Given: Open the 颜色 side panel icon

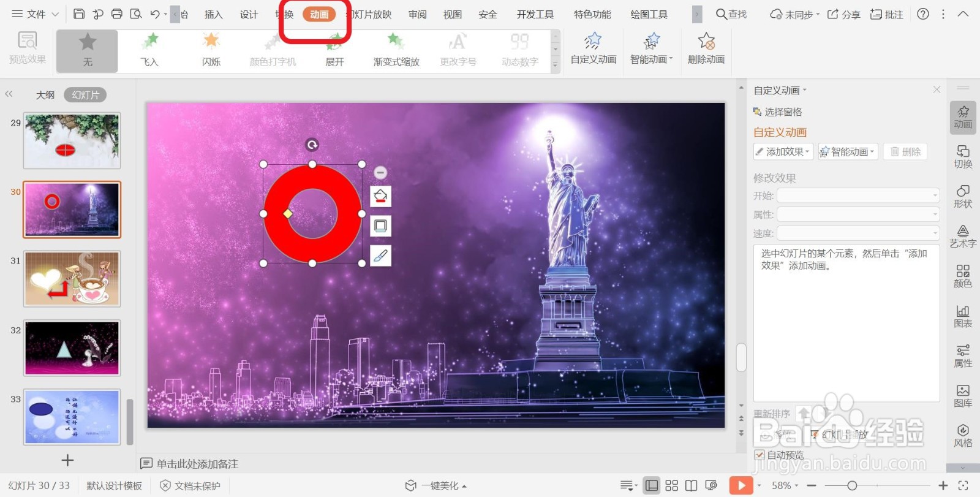Looking at the screenshot, I should (963, 276).
